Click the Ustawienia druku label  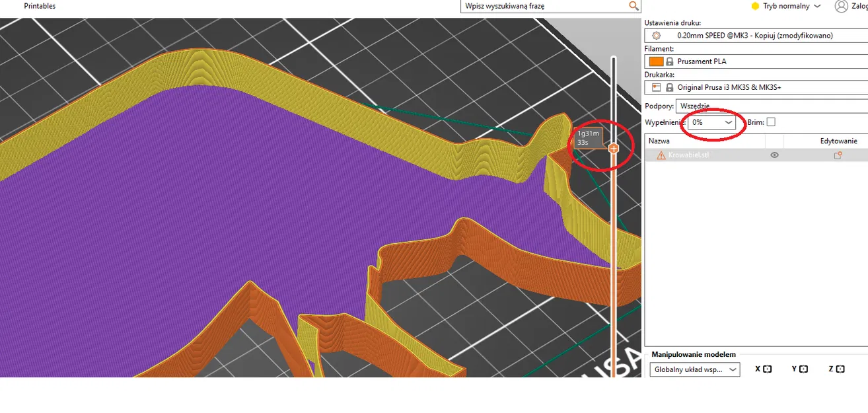pyautogui.click(x=672, y=23)
